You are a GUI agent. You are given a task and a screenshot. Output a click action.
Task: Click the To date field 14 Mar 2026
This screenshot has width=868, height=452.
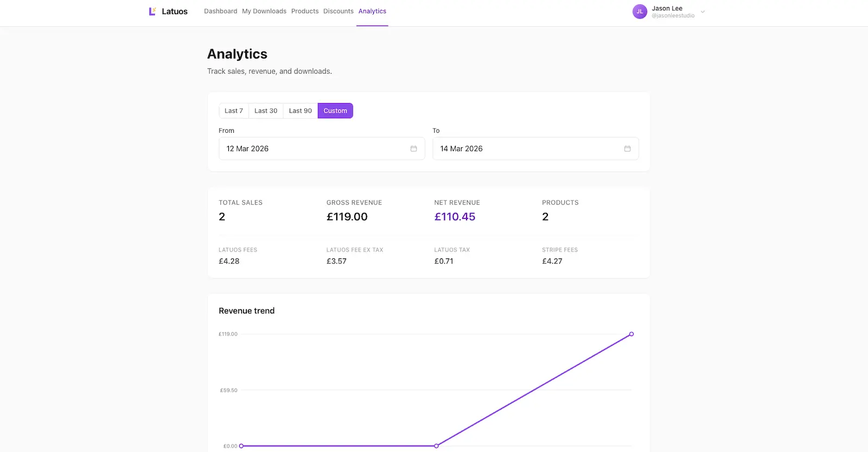[535, 148]
